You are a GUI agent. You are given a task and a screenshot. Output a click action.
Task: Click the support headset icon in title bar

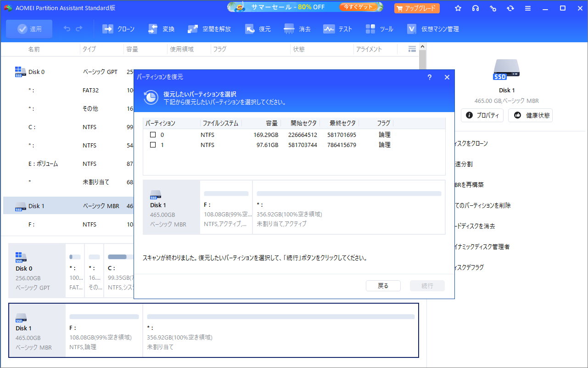pos(476,8)
